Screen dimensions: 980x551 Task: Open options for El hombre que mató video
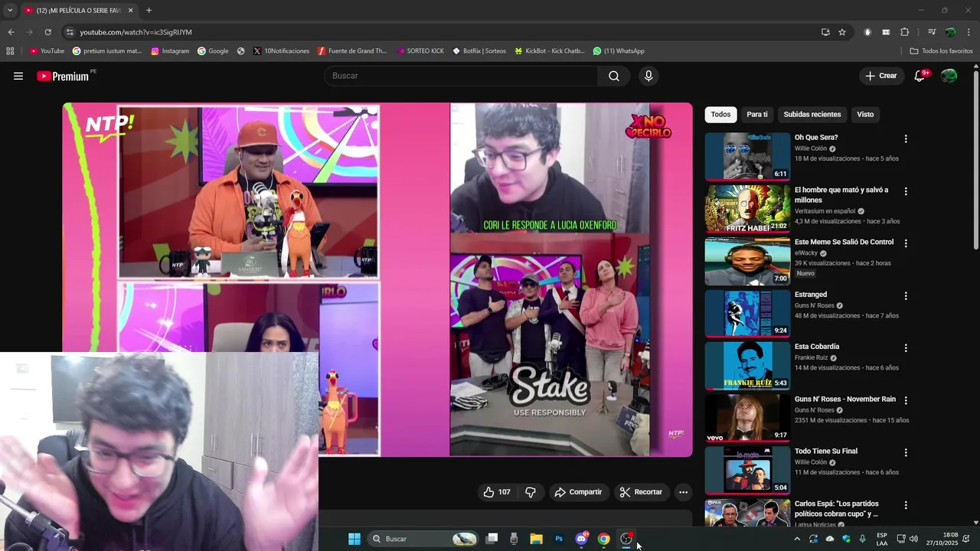tap(906, 191)
